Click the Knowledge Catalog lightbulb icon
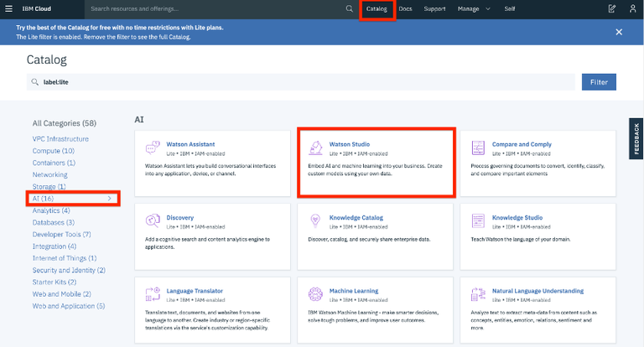 click(315, 220)
